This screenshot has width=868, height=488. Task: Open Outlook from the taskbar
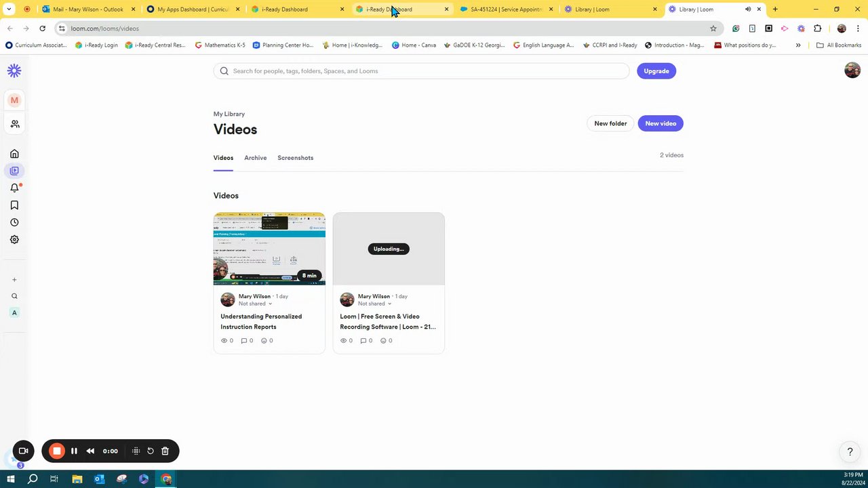pos(99,479)
